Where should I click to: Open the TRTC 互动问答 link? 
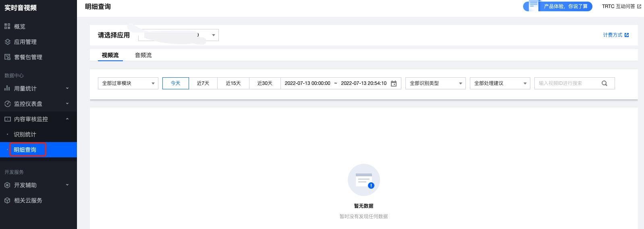coord(618,6)
